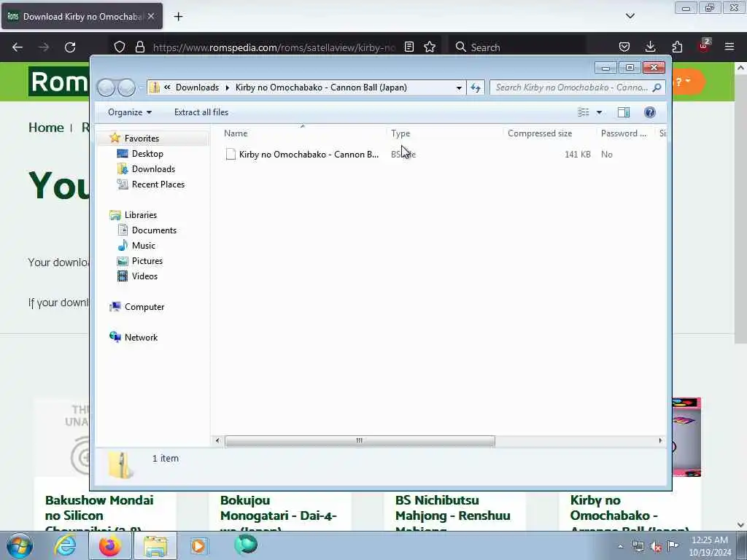The height and width of the screenshot is (560, 747).
Task: Bookmark this page with star
Action: coord(430,47)
